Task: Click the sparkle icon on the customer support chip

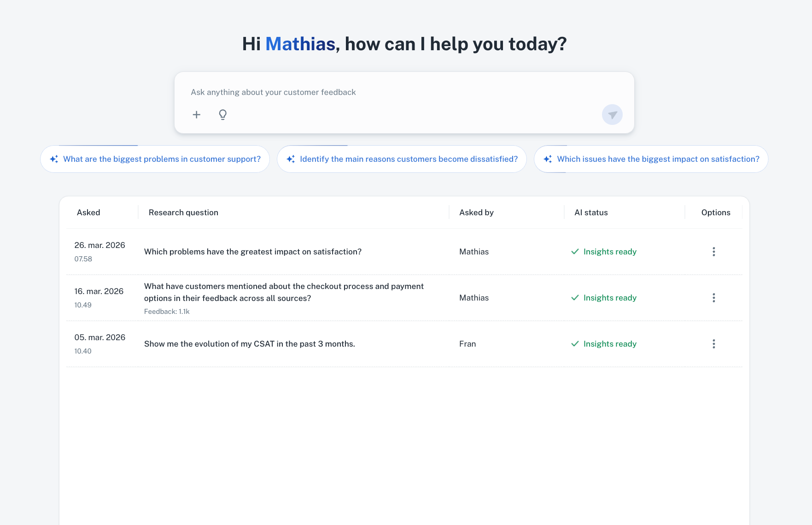Action: point(54,159)
